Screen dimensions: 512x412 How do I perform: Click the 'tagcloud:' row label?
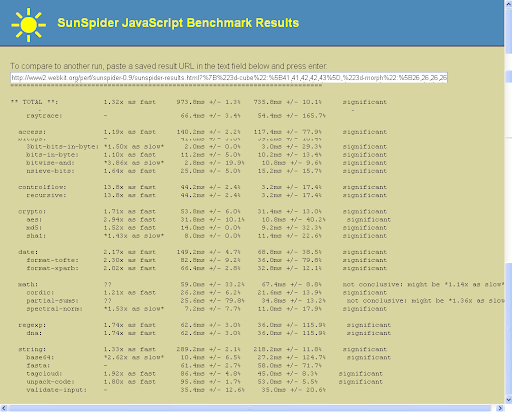pos(44,374)
